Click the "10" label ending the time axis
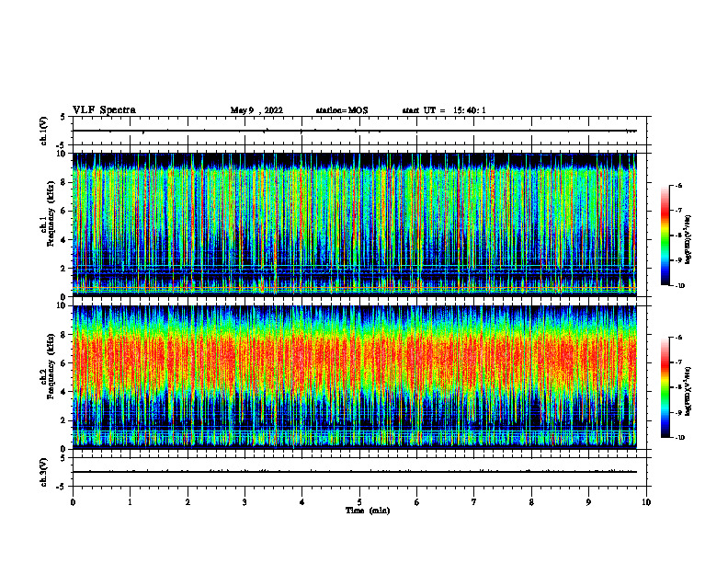Viewport: 728px width, 563px height. [646, 502]
